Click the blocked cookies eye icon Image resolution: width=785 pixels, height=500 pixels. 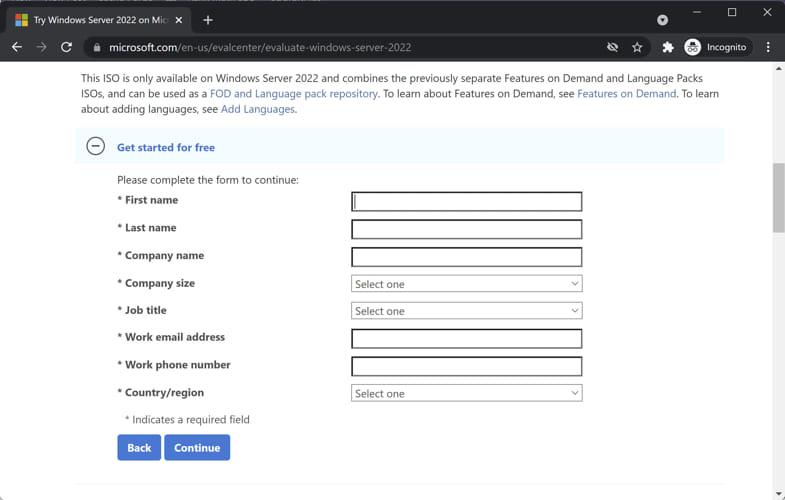point(612,47)
